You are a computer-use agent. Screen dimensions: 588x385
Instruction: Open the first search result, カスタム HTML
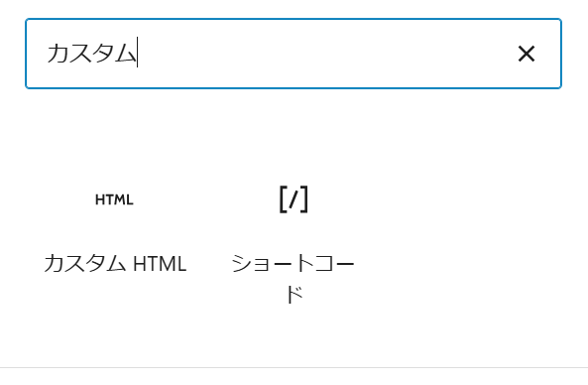click(x=115, y=232)
